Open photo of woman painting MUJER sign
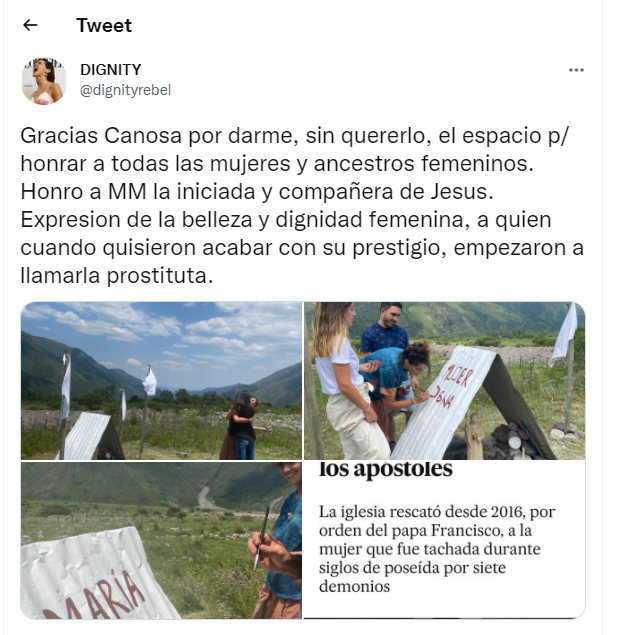624x635 pixels. (x=444, y=380)
